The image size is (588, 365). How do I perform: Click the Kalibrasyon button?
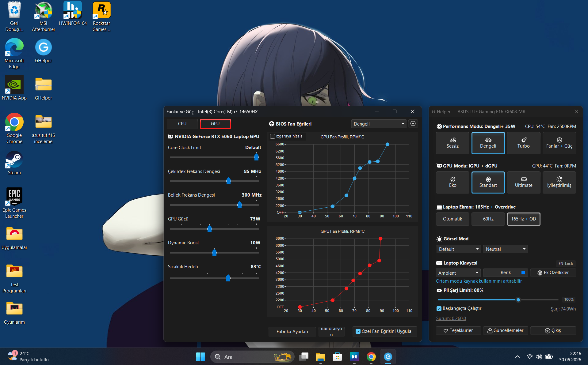click(331, 332)
